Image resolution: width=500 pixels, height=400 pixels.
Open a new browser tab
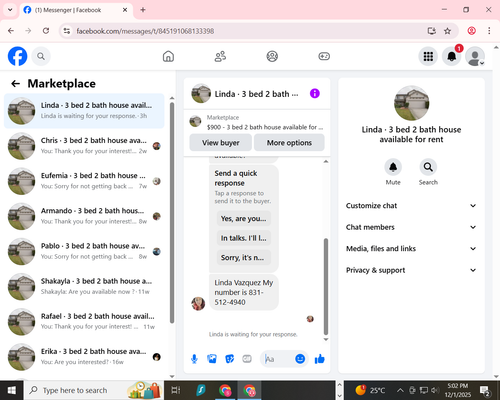[x=143, y=10]
